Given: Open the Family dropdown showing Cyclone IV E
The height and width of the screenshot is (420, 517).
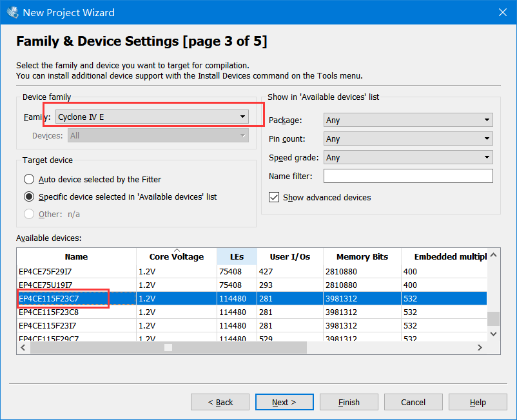Looking at the screenshot, I should click(243, 117).
